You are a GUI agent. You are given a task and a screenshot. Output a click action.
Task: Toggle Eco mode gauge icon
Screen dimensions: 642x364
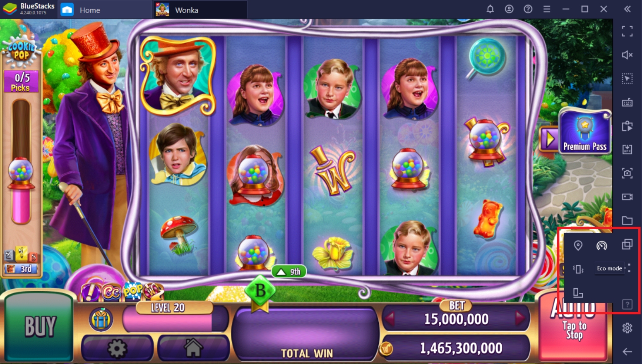(601, 245)
